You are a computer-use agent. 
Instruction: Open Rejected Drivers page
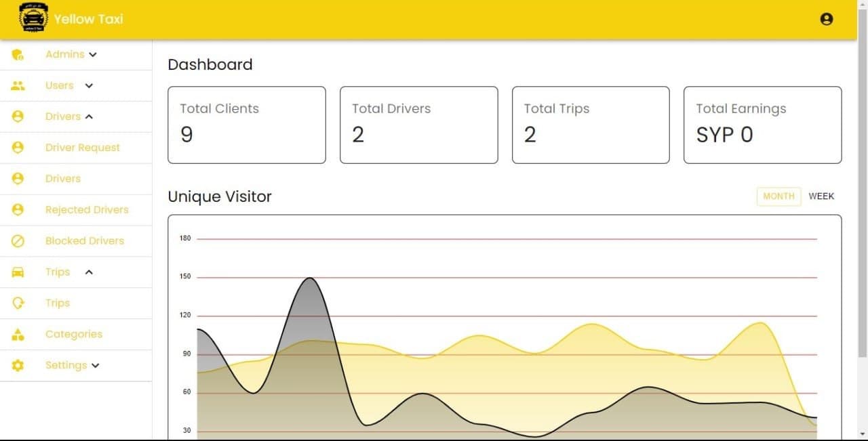point(76,210)
